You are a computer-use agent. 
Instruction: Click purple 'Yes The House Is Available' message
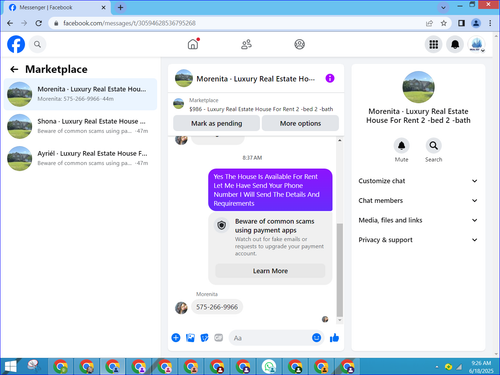coord(270,190)
